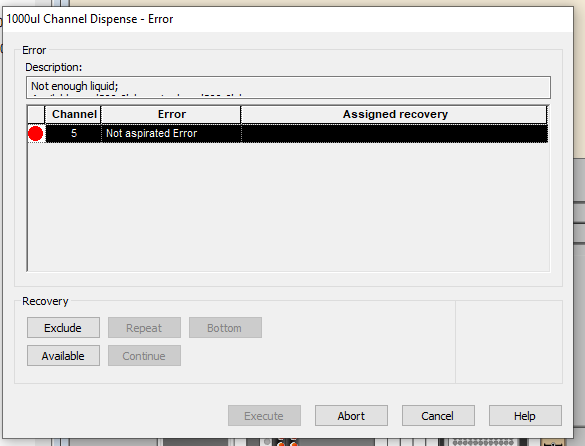Choose the Available recovery button
Image resolution: width=585 pixels, height=446 pixels.
coord(63,356)
